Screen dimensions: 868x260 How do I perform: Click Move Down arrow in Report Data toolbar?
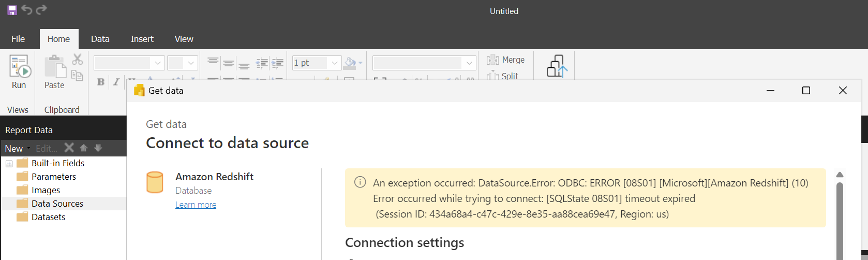(98, 148)
